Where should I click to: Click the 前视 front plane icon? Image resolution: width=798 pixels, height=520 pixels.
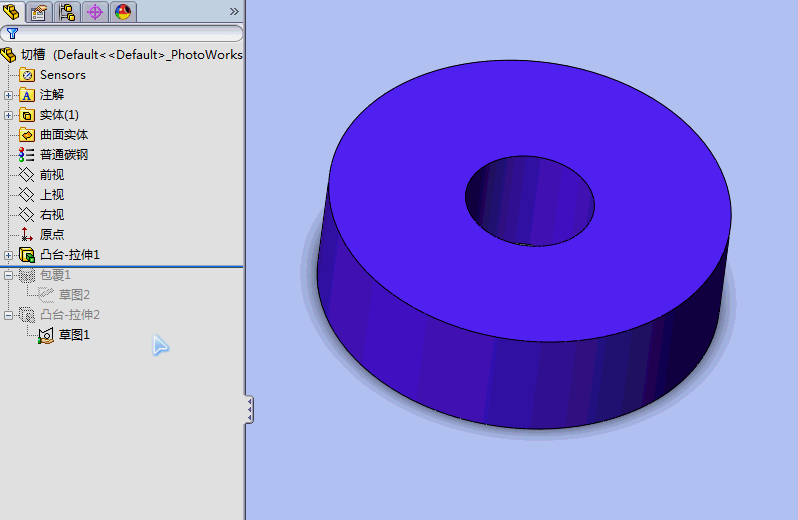(26, 175)
